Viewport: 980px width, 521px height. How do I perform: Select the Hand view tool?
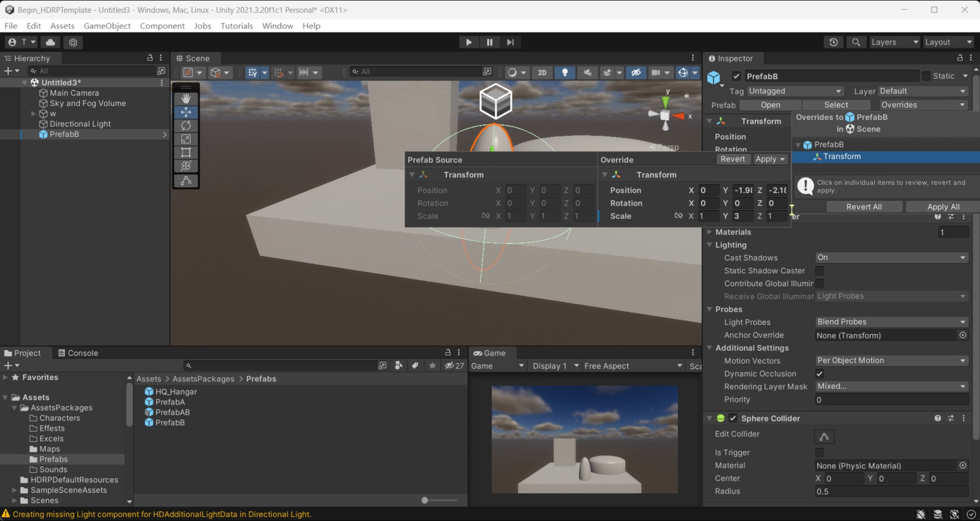point(186,99)
